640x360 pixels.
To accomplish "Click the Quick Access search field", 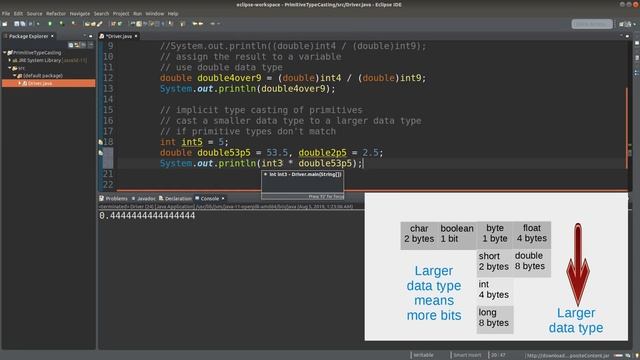I will pos(592,24).
